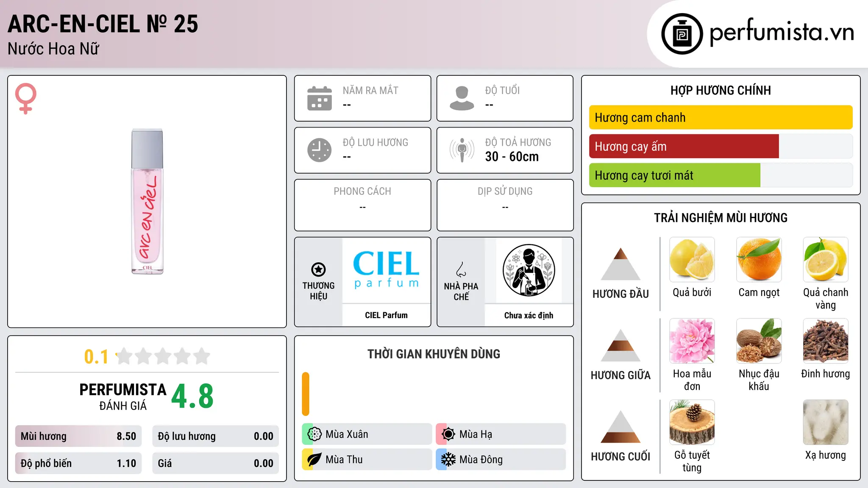
Task: Click the orange 0.1 user rating
Action: coord(96,357)
